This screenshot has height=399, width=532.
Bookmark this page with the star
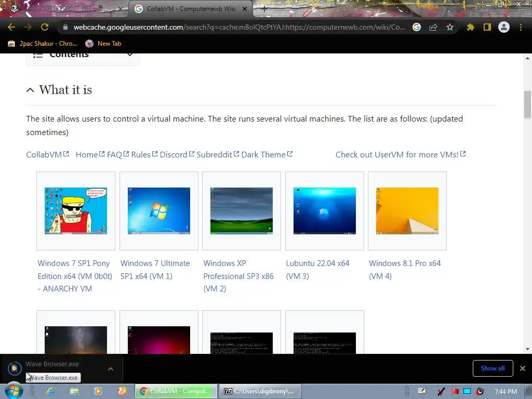point(450,27)
